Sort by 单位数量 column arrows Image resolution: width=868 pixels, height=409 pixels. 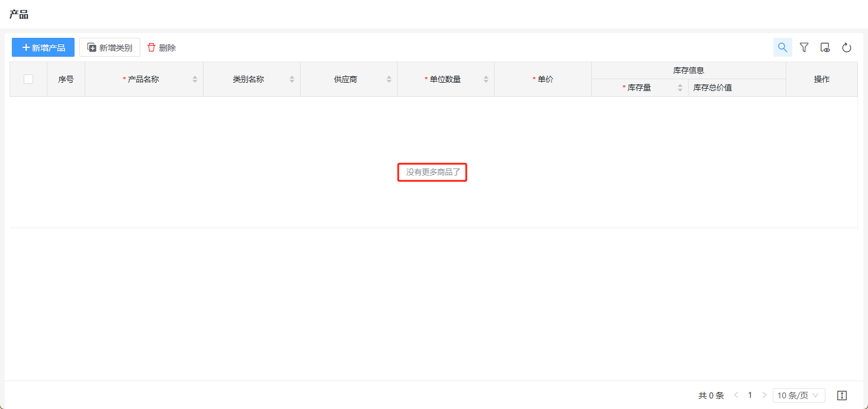(486, 79)
